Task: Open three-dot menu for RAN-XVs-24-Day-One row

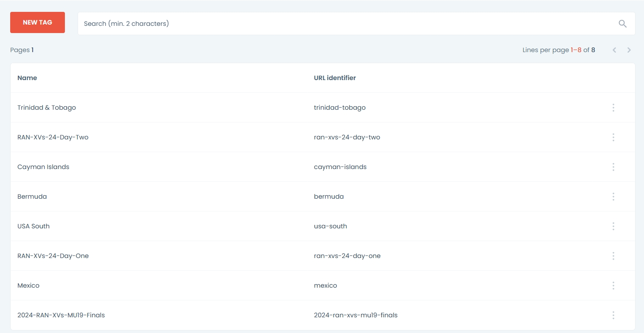Action: pyautogui.click(x=613, y=256)
